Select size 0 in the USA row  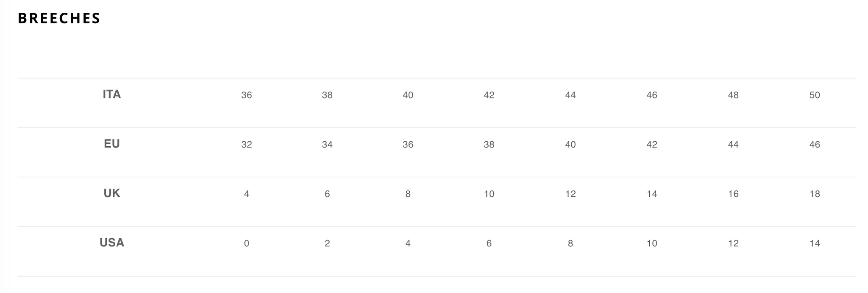coord(246,243)
